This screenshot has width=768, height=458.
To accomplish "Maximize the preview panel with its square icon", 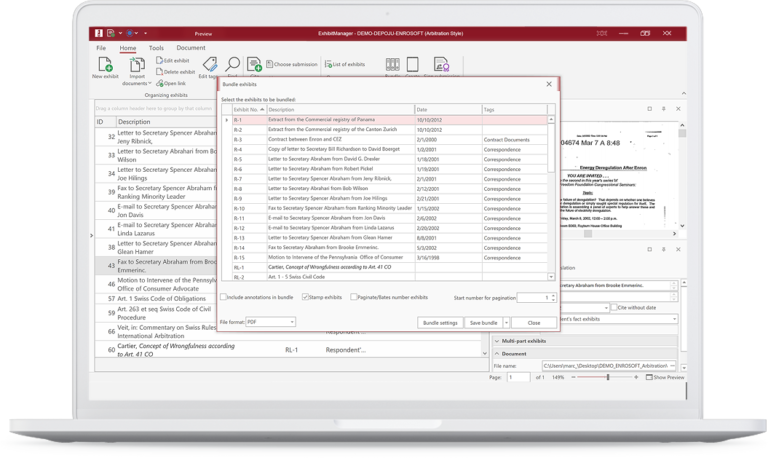I will [x=649, y=109].
